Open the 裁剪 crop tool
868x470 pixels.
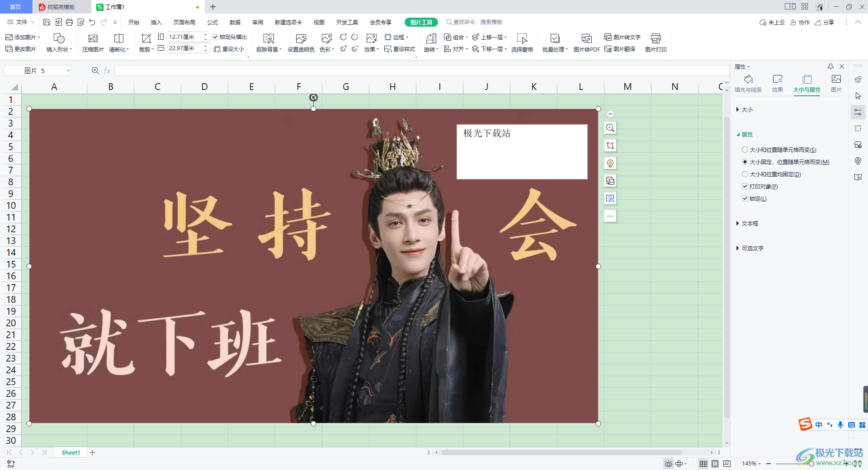pos(146,39)
